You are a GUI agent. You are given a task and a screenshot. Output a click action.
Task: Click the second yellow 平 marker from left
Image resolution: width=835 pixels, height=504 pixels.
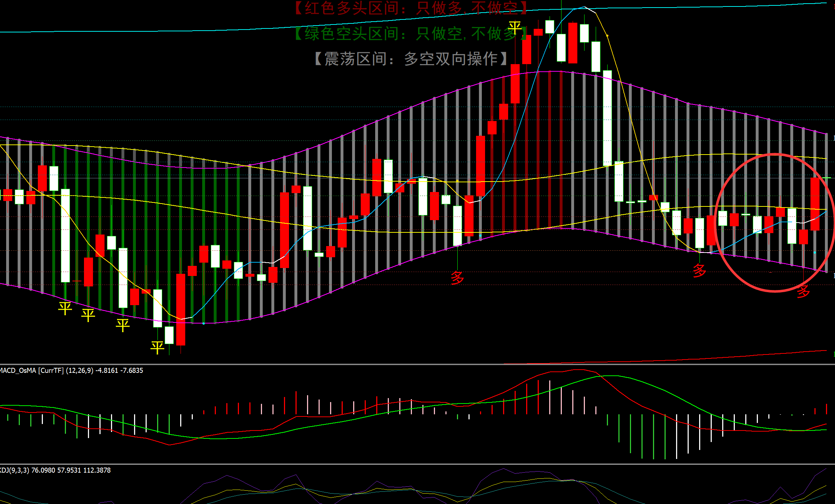(88, 315)
